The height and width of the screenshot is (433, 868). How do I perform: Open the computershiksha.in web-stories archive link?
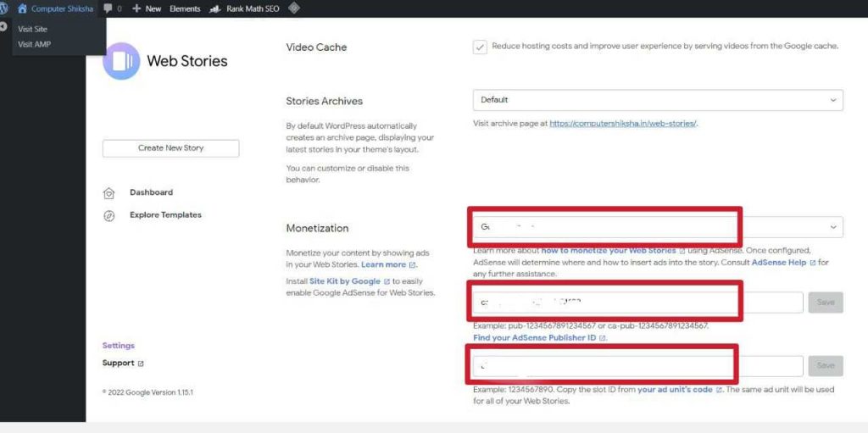[x=623, y=124]
